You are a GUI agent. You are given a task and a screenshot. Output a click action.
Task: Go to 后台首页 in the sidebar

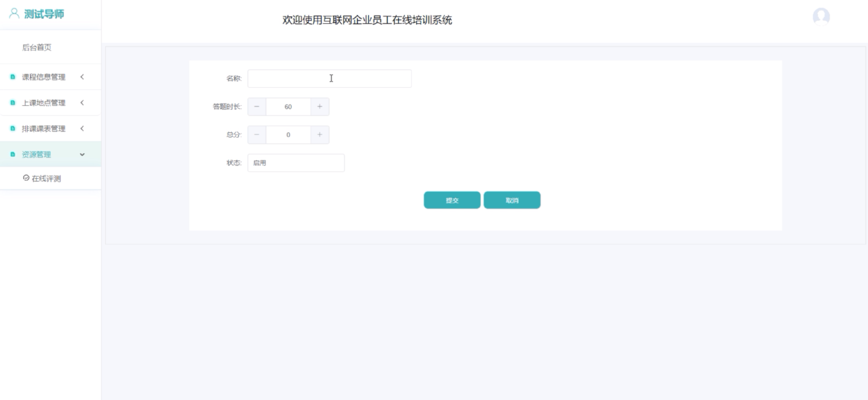(37, 47)
